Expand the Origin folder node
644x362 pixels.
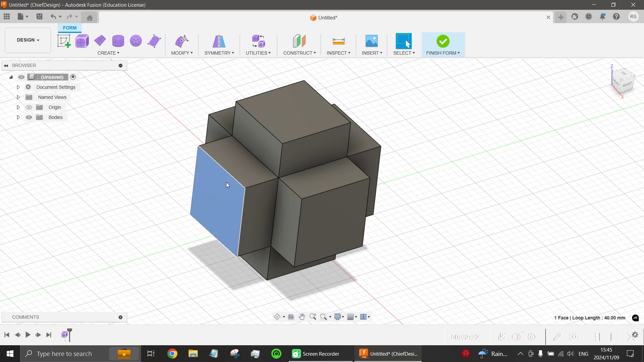click(x=18, y=107)
